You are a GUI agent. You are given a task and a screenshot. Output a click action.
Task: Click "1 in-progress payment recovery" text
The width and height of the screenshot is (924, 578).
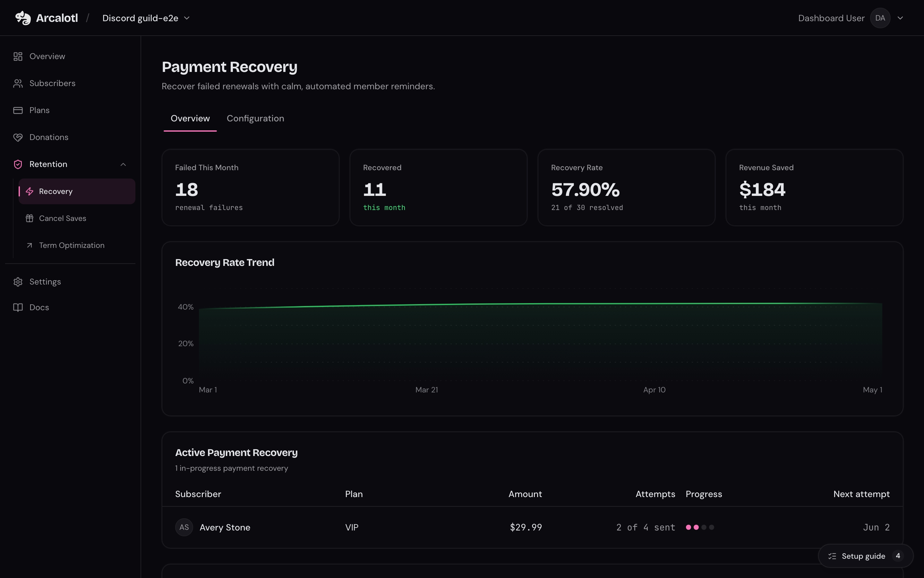point(231,468)
